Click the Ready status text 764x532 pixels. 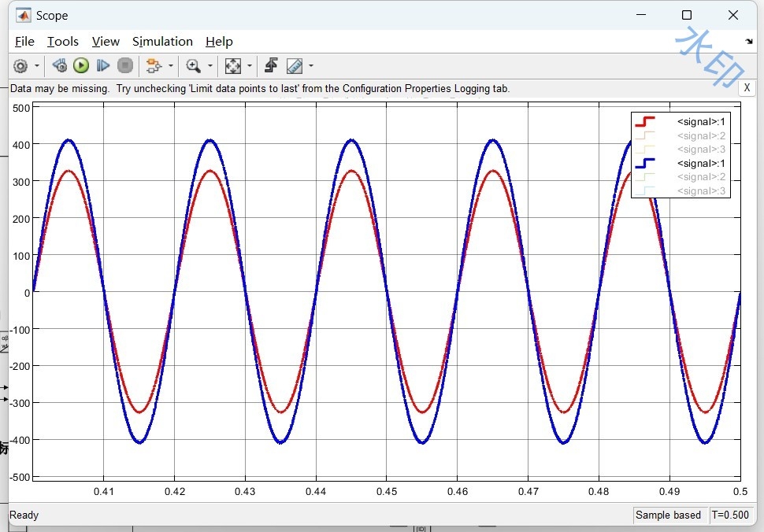(24, 515)
